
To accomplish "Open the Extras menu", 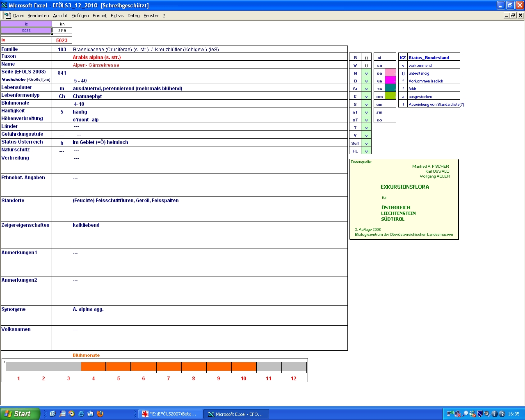I will 117,16.
